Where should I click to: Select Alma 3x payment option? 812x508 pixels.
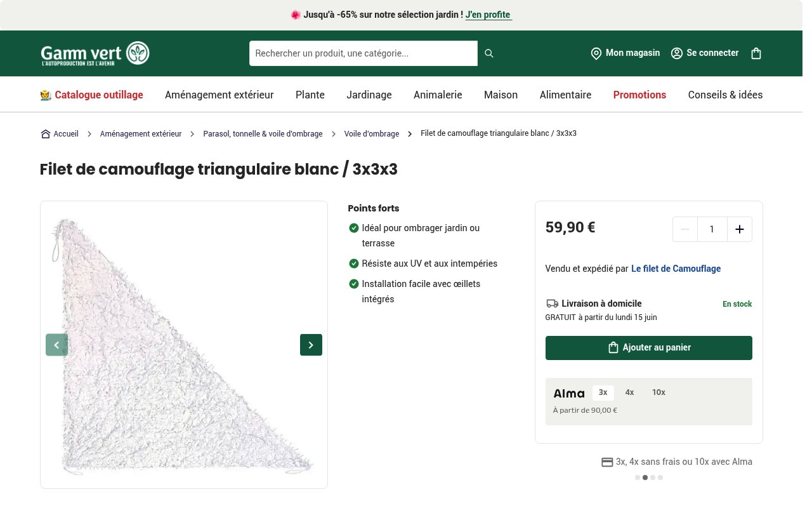tap(603, 392)
